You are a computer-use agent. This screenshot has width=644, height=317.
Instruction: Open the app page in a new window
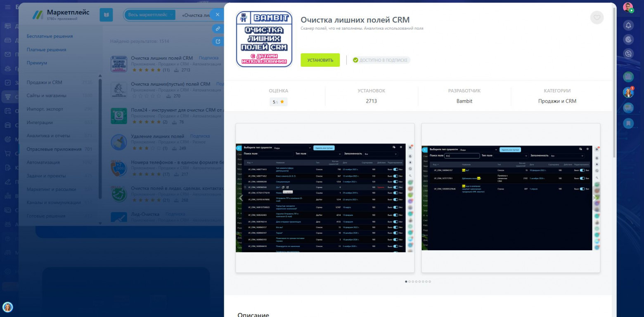[x=218, y=41]
